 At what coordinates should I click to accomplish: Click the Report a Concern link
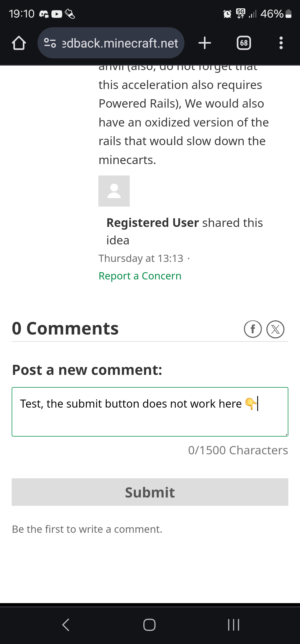pos(140,276)
